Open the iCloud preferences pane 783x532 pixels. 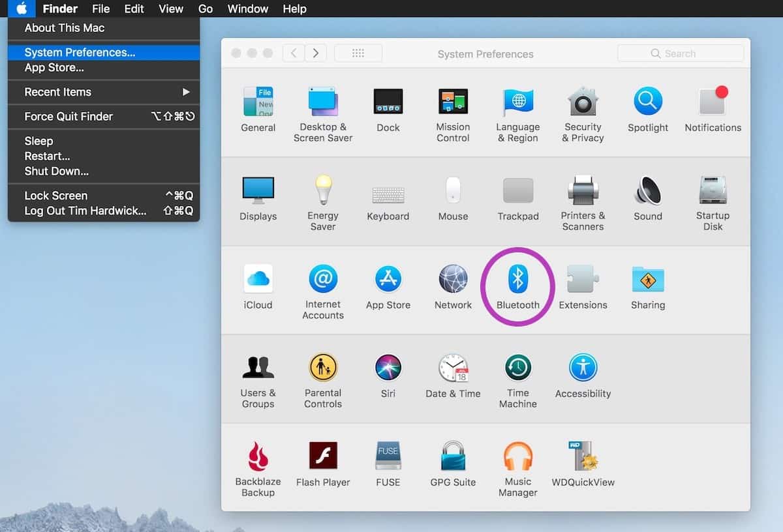tap(258, 287)
